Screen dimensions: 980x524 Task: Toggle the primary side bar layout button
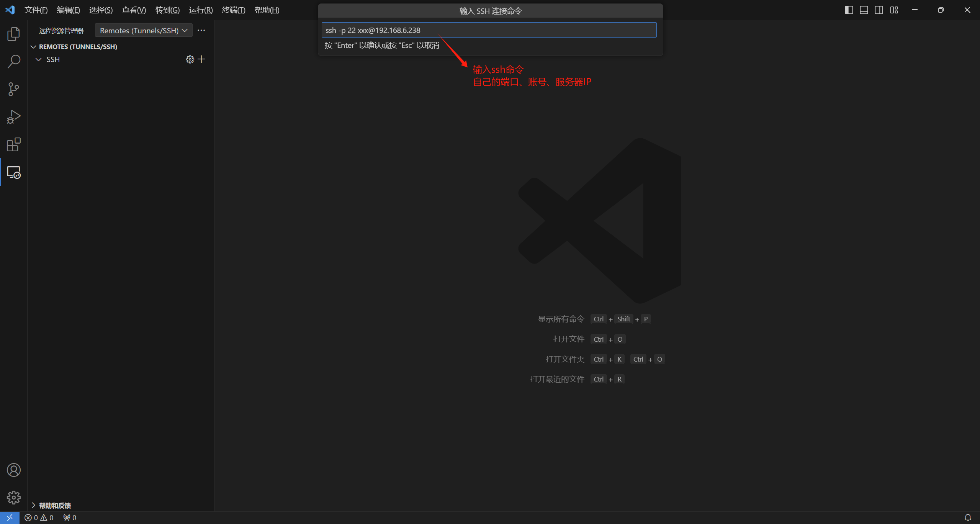(849, 10)
